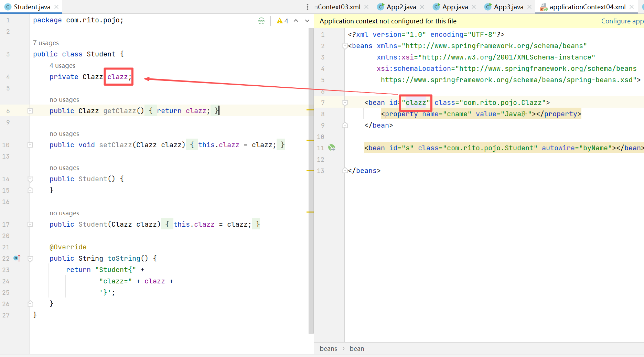
Task: Click the yellow warning stripe near Student(Clazz) constructor
Action: (310, 212)
